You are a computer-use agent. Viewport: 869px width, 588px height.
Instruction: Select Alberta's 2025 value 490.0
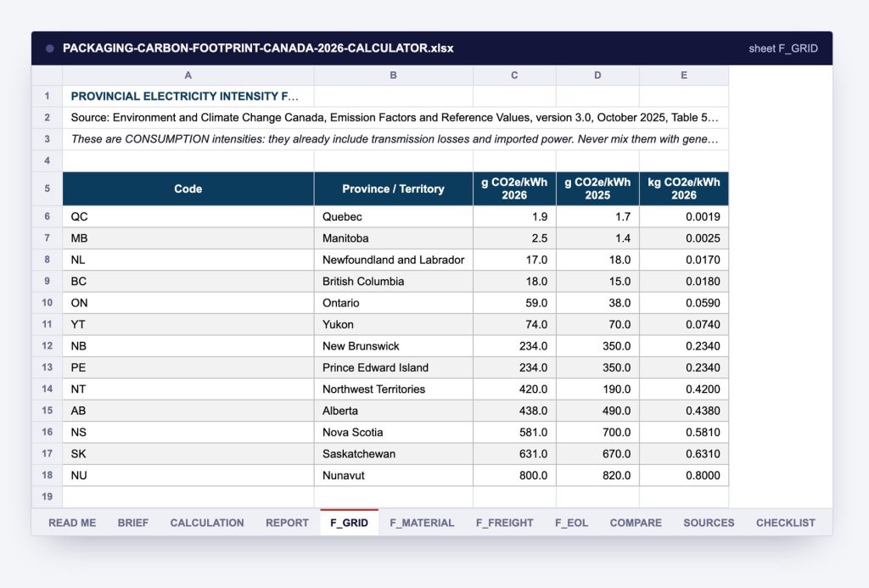[597, 411]
